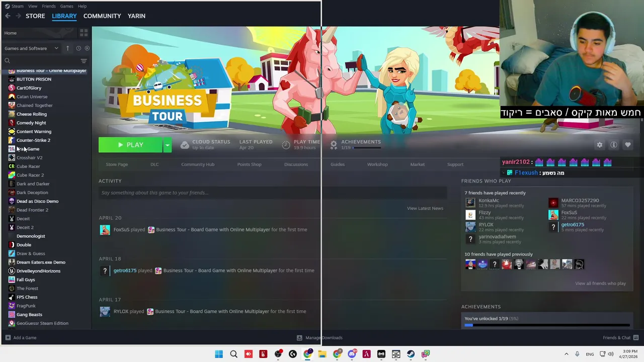
Task: Click the sort-ascending arrow in library filter
Action: (67, 48)
